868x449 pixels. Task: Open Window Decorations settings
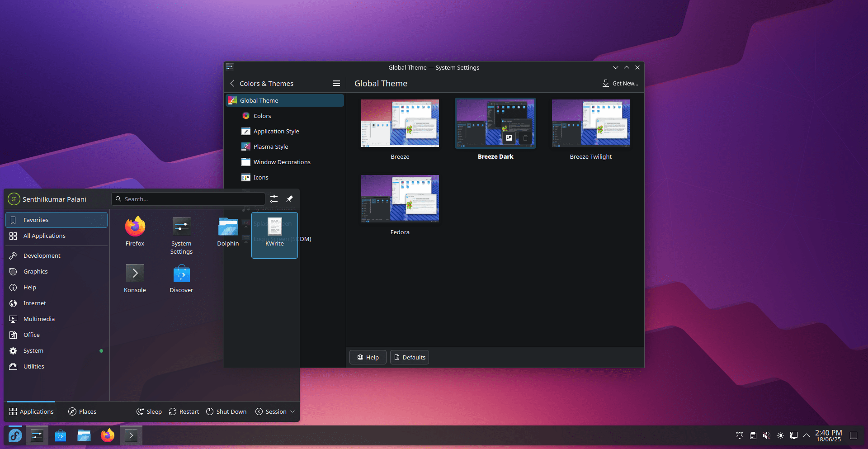pos(282,162)
